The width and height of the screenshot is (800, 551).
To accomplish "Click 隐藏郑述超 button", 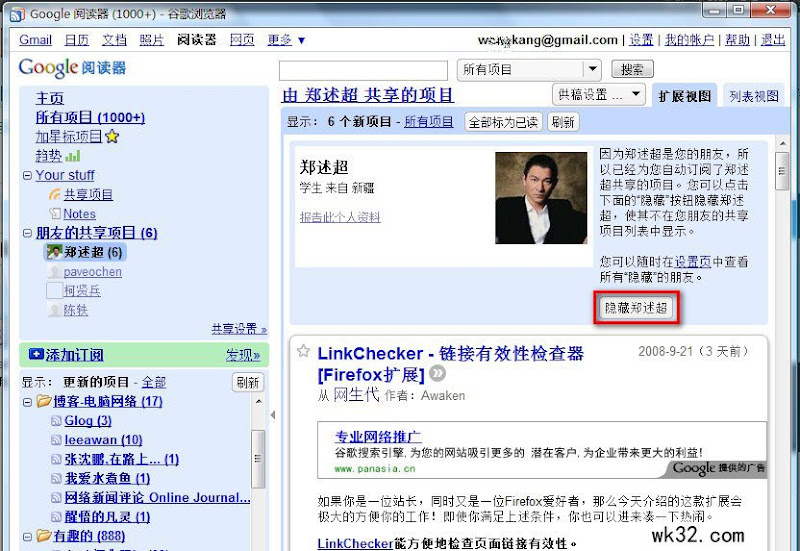I will [x=636, y=308].
